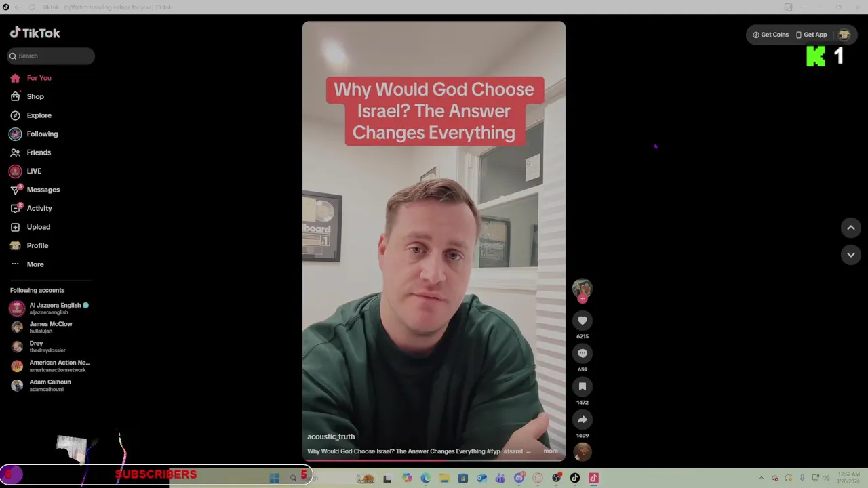The image size is (868, 488).
Task: Open the Friends page
Action: coord(31,152)
